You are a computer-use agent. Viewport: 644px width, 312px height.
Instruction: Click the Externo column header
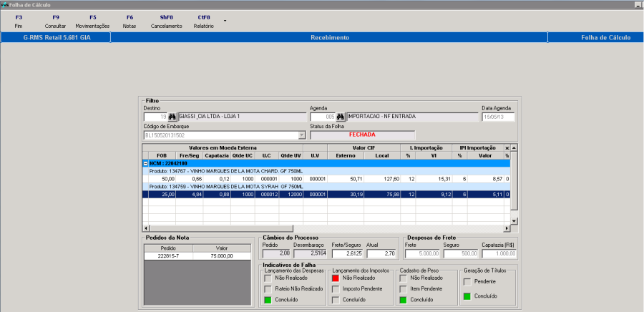pyautogui.click(x=346, y=156)
